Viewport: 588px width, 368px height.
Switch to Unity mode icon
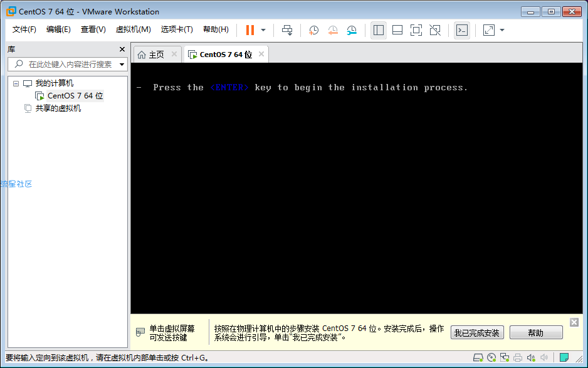(x=435, y=30)
